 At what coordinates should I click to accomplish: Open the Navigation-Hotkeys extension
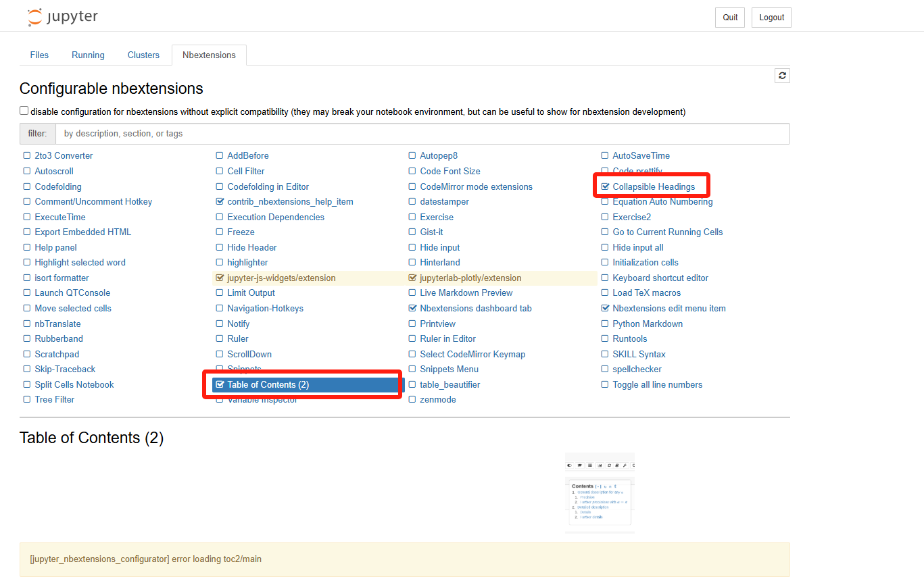tap(266, 309)
